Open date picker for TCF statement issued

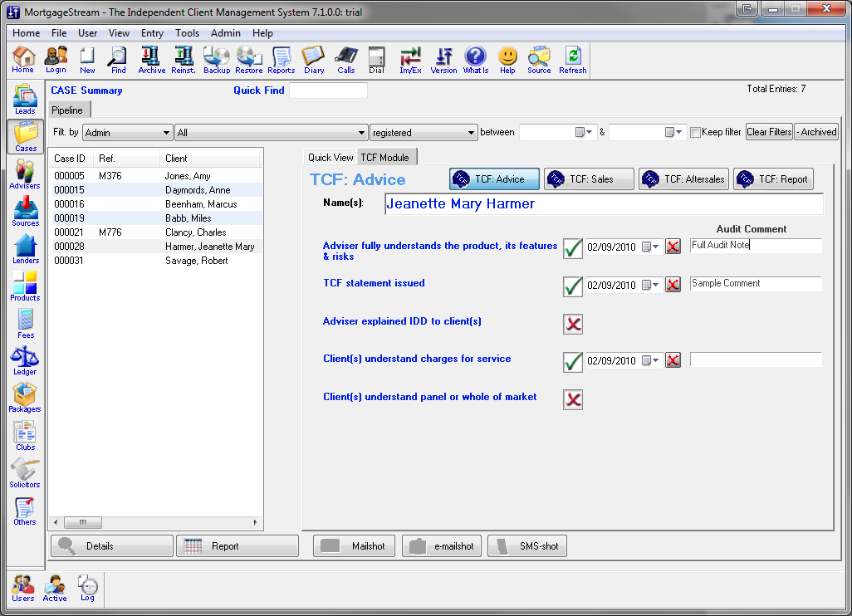650,285
